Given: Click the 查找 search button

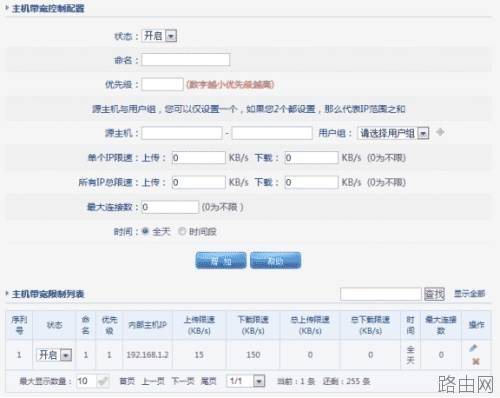Looking at the screenshot, I should [434, 294].
